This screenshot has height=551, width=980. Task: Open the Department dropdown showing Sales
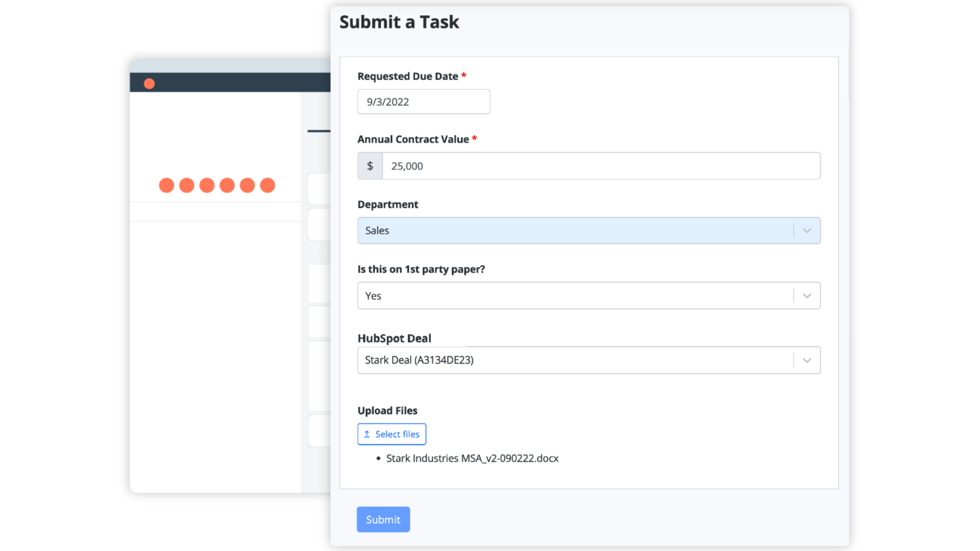[x=574, y=231]
